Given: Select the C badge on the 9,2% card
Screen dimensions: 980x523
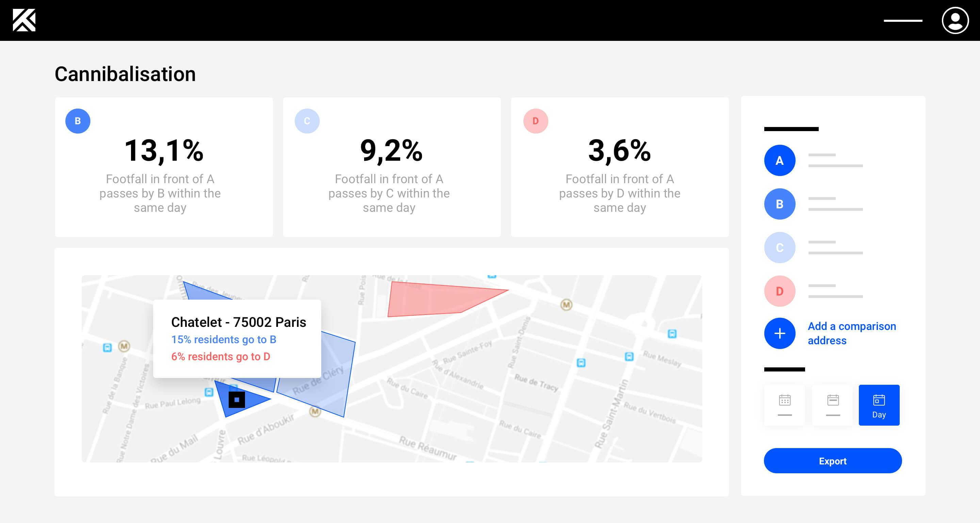Looking at the screenshot, I should tap(307, 121).
